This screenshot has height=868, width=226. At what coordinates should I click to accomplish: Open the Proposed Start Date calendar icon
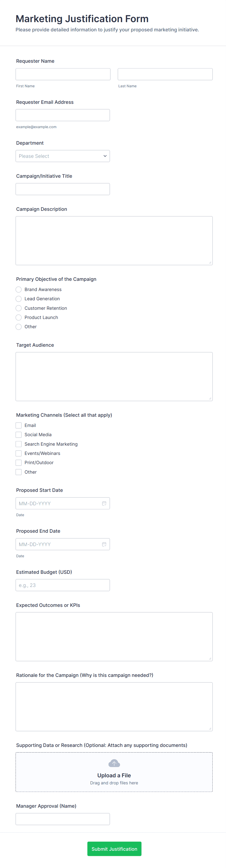pyautogui.click(x=104, y=503)
